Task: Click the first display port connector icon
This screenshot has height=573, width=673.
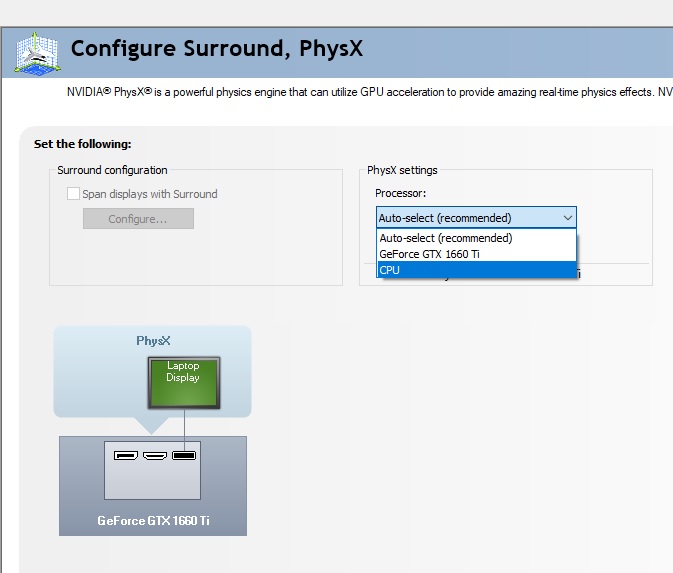Action: 126,455
